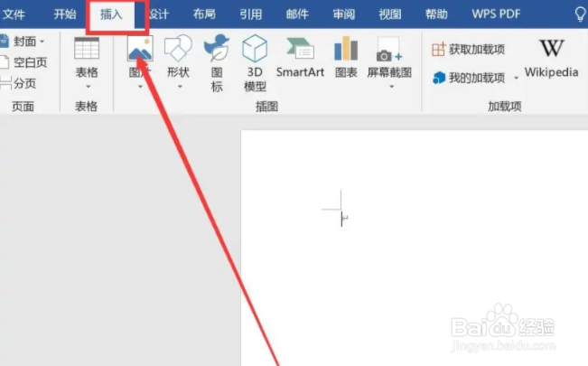Screen dimensions: 588x366
Task: Open the 文件 (File) menu tab
Action: pos(14,14)
